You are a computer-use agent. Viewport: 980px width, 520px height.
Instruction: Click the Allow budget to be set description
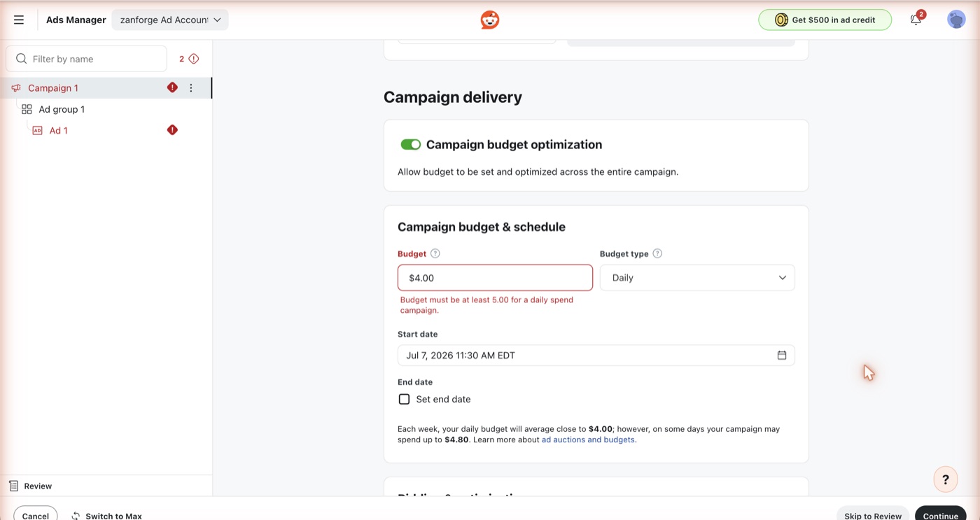pyautogui.click(x=538, y=171)
